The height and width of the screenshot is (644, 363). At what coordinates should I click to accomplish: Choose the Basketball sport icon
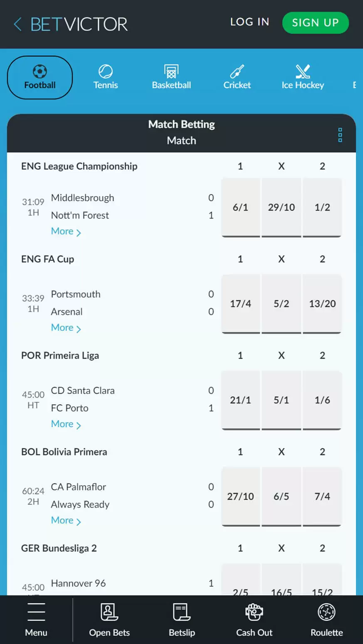pyautogui.click(x=171, y=77)
